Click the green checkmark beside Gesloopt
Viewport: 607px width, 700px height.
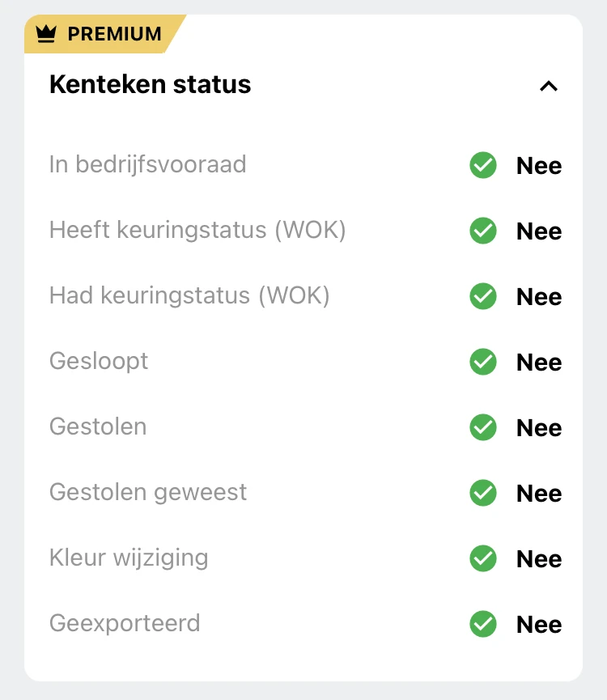pos(483,363)
